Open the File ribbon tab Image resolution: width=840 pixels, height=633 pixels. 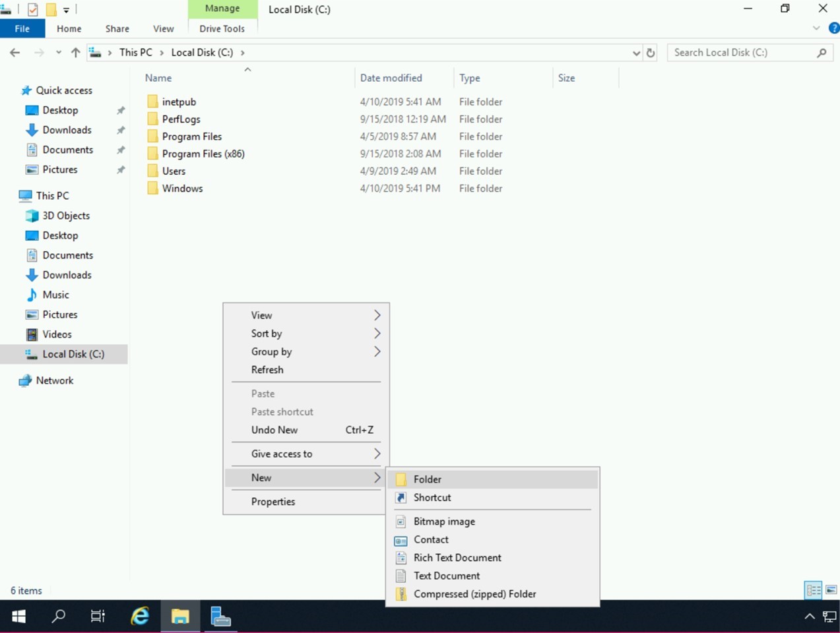22,29
